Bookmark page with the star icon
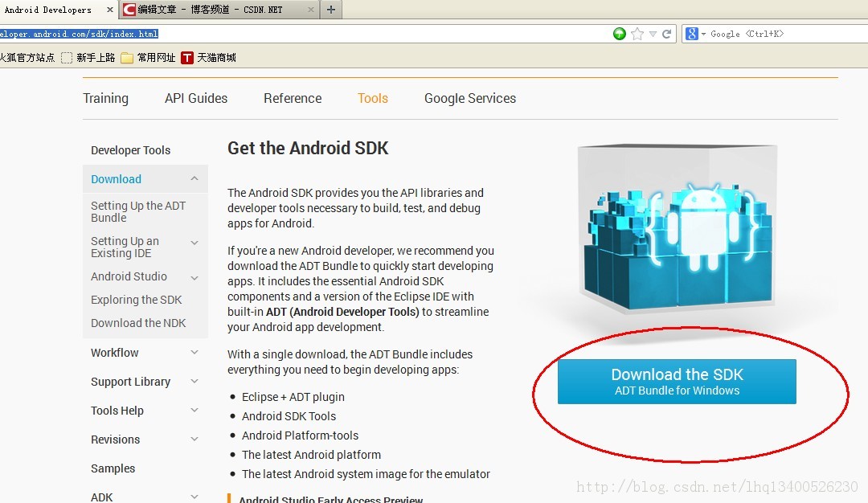Screen dimensions: 868x503 (637, 34)
